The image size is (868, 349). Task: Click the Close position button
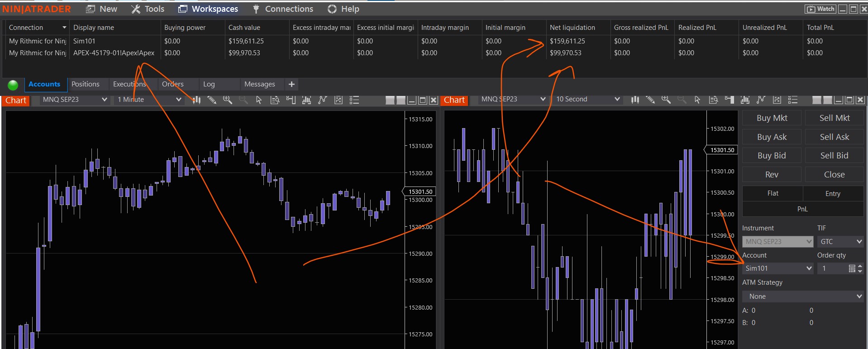click(835, 175)
